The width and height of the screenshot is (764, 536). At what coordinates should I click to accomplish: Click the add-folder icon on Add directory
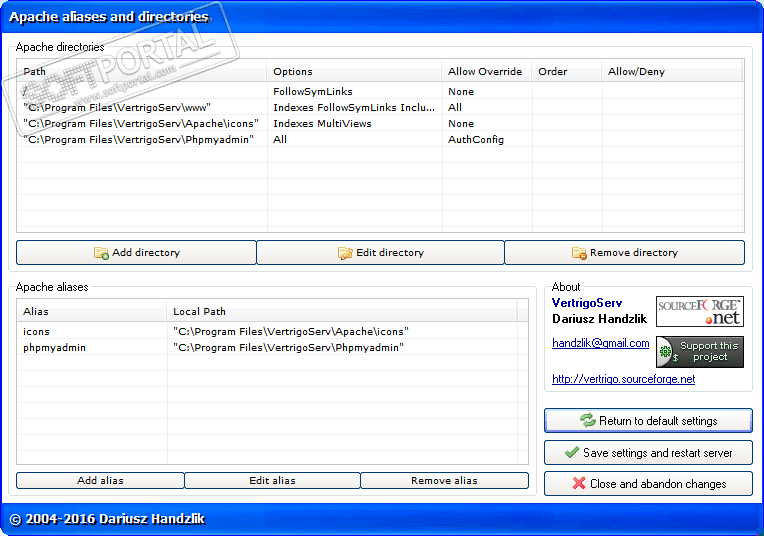tap(101, 253)
